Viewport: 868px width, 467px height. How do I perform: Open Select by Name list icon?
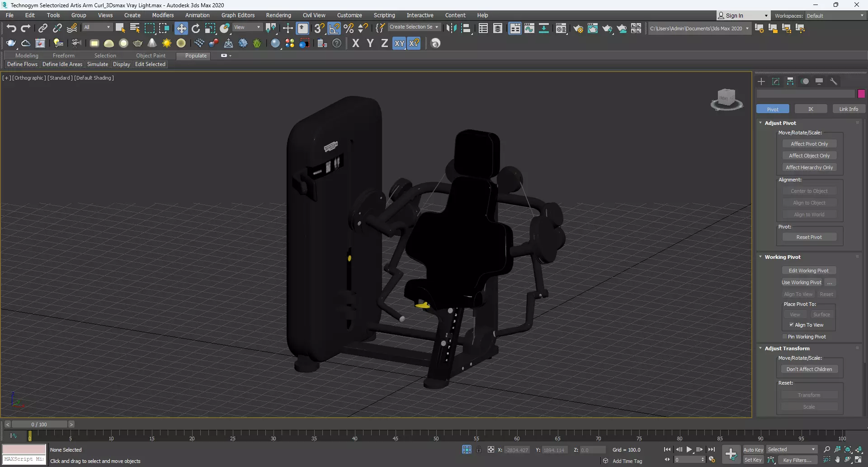135,28
